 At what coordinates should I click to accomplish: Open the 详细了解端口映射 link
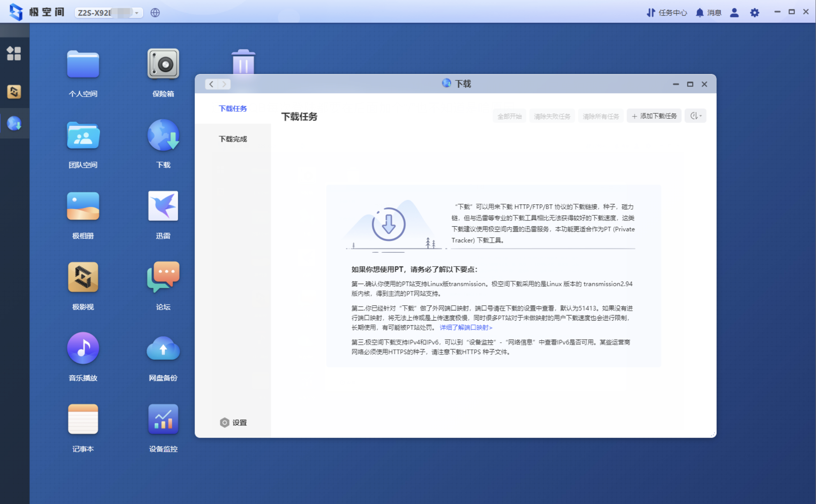466,328
